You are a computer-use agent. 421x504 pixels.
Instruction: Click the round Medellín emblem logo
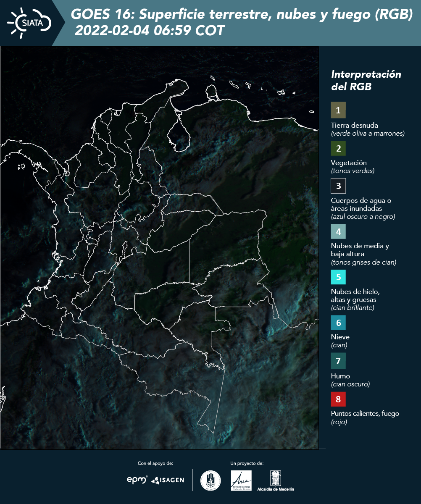(210, 480)
